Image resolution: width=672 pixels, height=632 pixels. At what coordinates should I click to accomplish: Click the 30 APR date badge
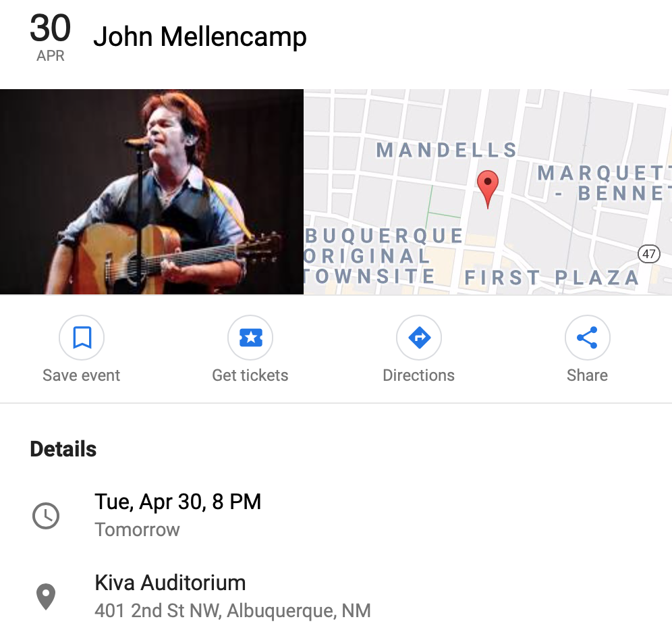coord(51,38)
